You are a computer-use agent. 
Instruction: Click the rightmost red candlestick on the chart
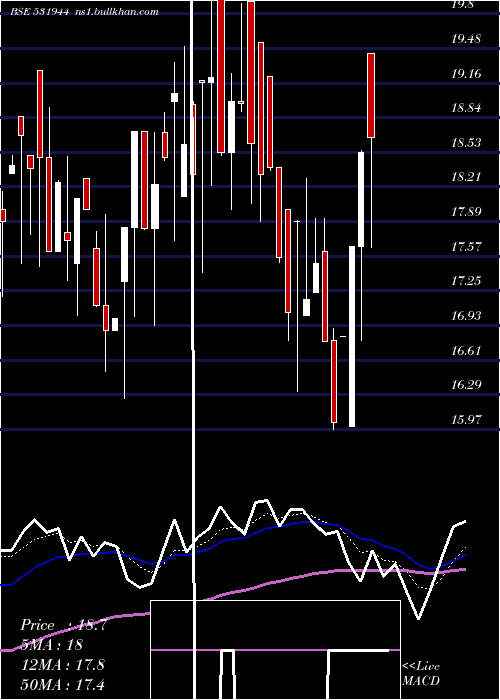pyautogui.click(x=371, y=96)
